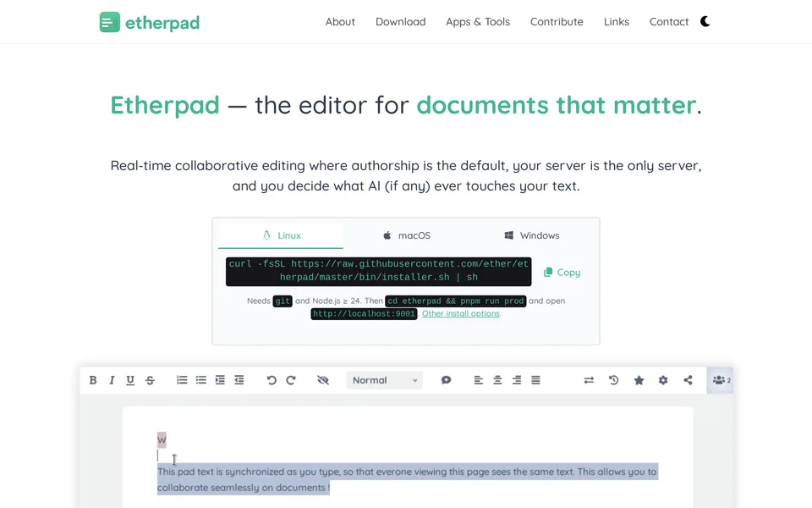The image size is (812, 508).
Task: Insert an ordered list
Action: tap(182, 380)
